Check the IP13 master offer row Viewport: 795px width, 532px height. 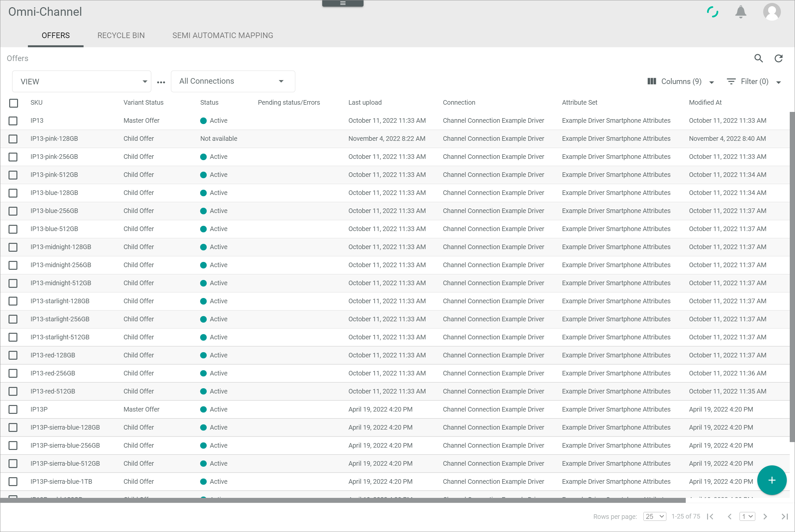(x=13, y=121)
